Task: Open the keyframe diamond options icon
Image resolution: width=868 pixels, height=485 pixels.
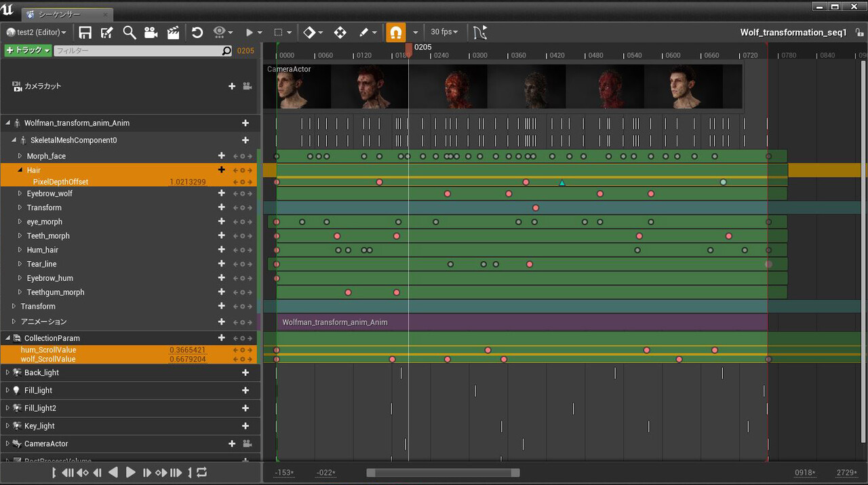Action: [x=311, y=32]
